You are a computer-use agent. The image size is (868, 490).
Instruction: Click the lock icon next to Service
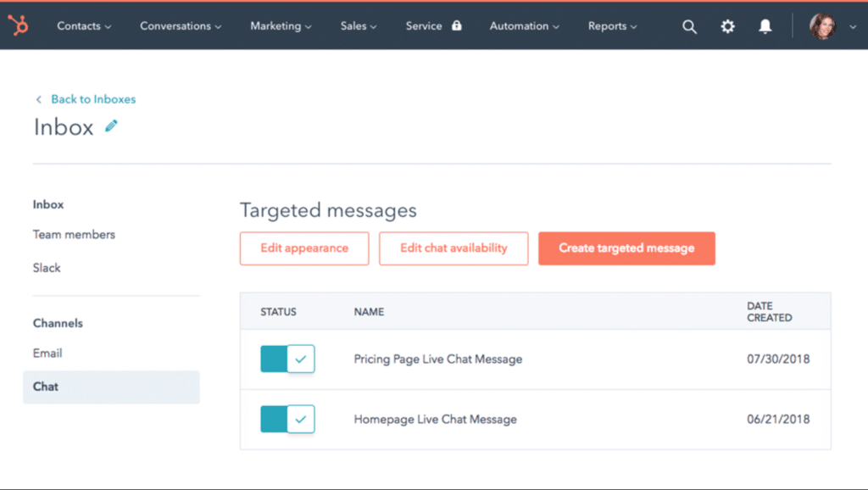pyautogui.click(x=455, y=25)
